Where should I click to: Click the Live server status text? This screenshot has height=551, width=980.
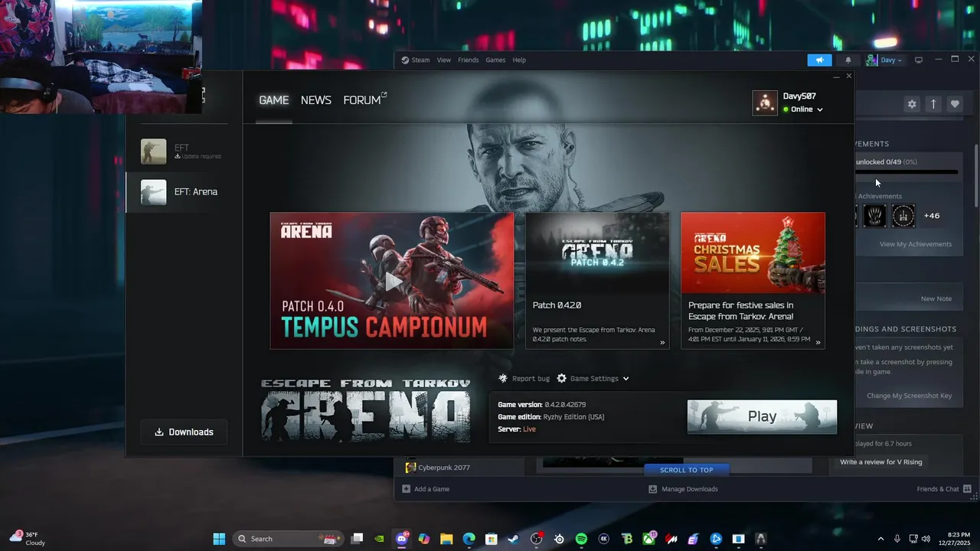point(529,429)
